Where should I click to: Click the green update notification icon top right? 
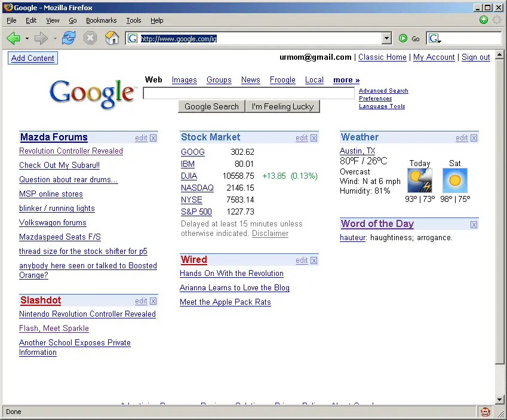tap(483, 20)
